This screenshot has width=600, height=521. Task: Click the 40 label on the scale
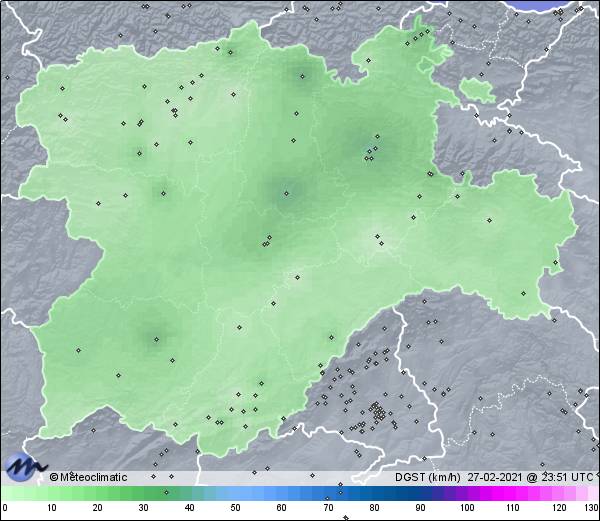click(189, 508)
